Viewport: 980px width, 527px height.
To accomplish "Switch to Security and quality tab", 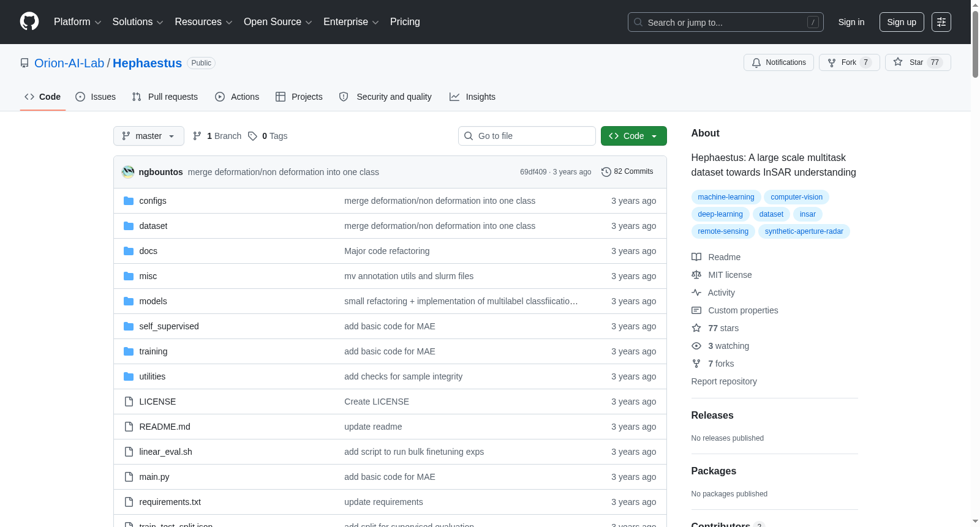I will click(x=385, y=97).
